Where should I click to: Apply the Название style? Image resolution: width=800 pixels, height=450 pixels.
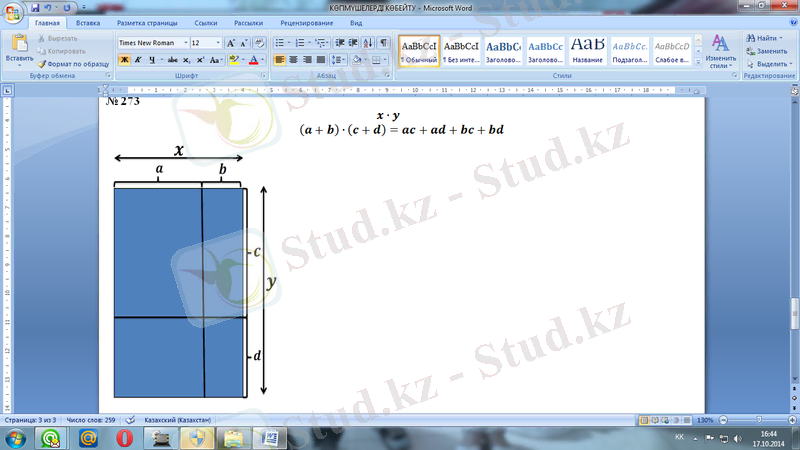click(x=587, y=48)
